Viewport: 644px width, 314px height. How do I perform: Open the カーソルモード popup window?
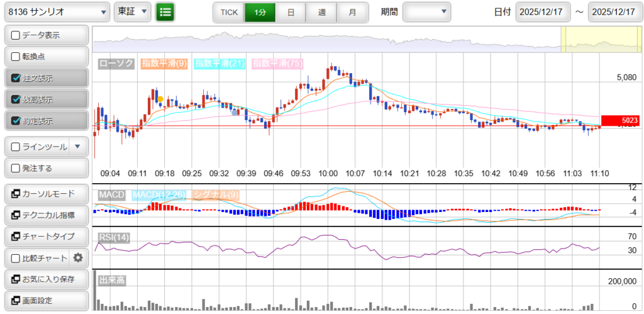(45, 193)
